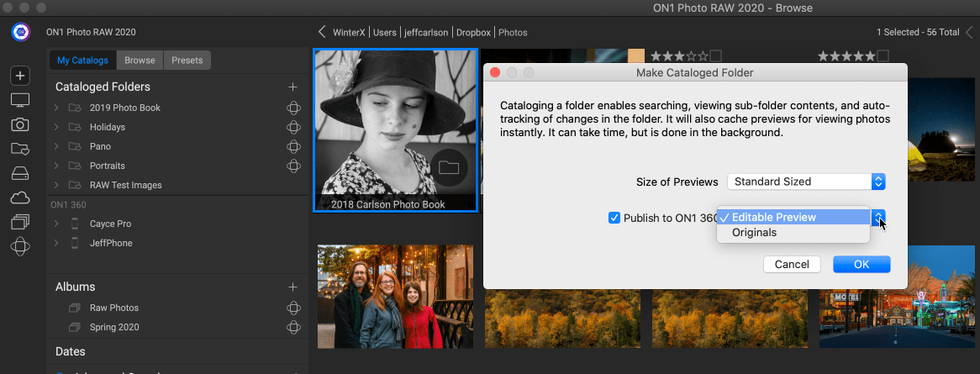Open Size of Previews dropdown
This screenshot has height=374, width=980.
click(806, 182)
